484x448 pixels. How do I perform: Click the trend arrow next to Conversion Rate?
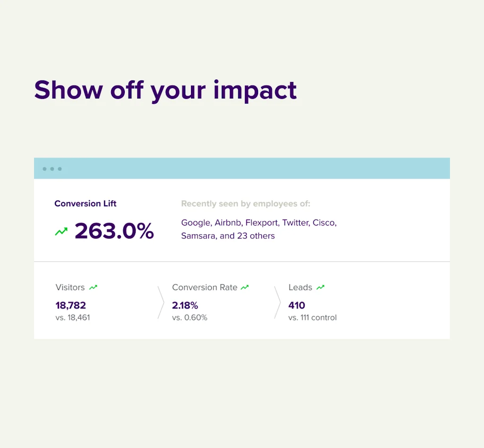pyautogui.click(x=244, y=287)
